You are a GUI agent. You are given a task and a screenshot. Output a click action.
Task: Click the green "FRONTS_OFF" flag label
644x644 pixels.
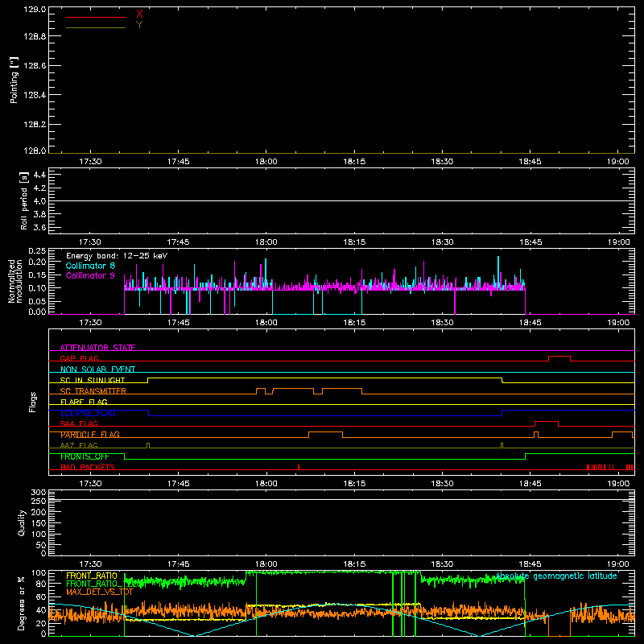click(85, 456)
